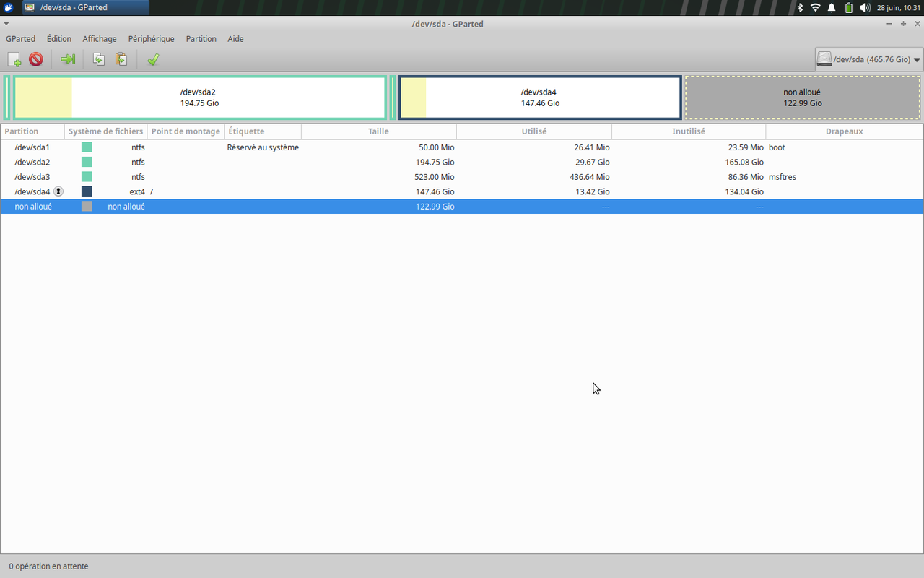Sort by the Inutilisé column header
The image size is (924, 578).
pyautogui.click(x=689, y=131)
